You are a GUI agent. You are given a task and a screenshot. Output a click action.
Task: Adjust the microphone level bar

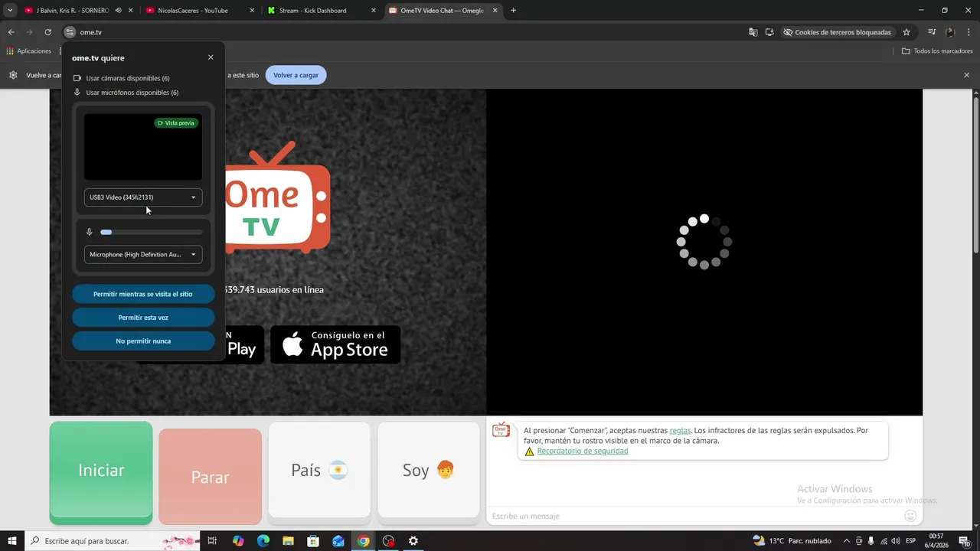(x=152, y=232)
